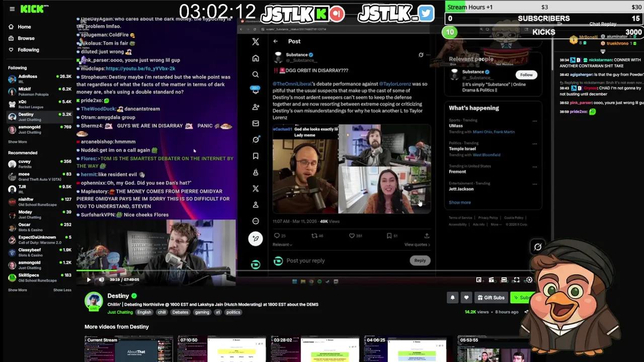Open the X follow-people icon in sidebar
The height and width of the screenshot is (362, 644).
[x=256, y=107]
